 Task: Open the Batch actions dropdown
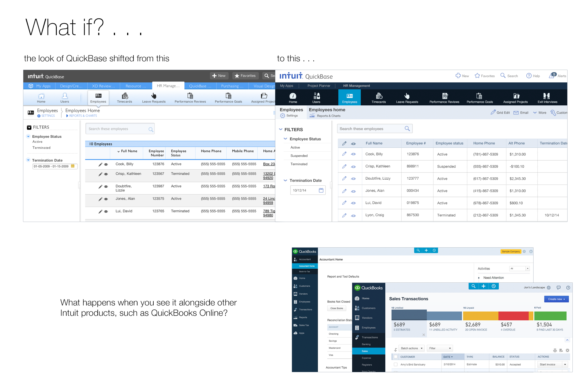(x=412, y=348)
